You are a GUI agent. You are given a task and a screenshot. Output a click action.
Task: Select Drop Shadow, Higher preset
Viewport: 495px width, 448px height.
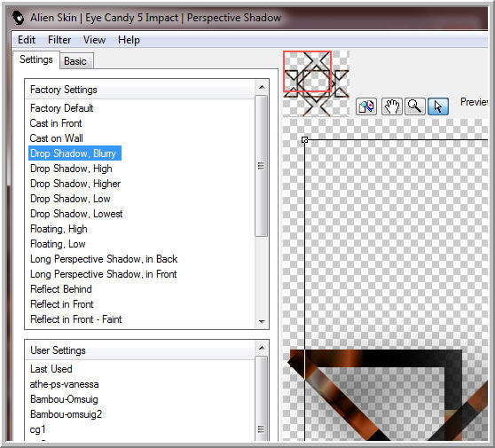pyautogui.click(x=75, y=184)
